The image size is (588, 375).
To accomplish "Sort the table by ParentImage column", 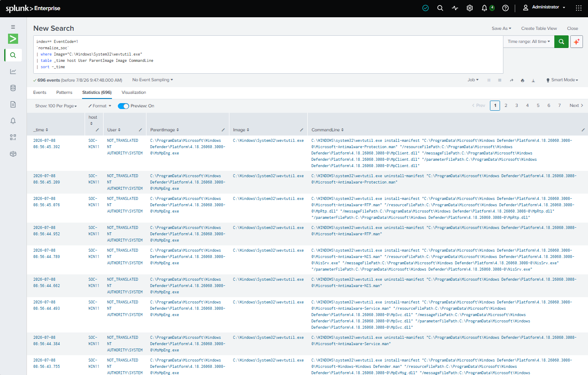I will (165, 130).
